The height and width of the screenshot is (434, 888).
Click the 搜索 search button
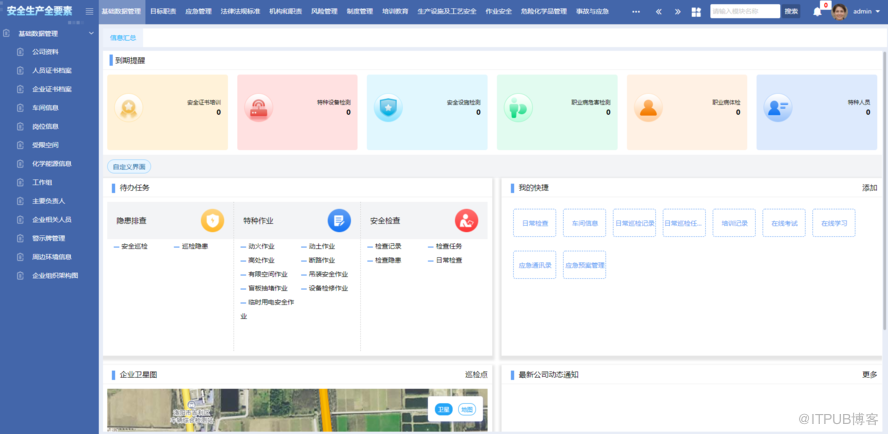[791, 11]
